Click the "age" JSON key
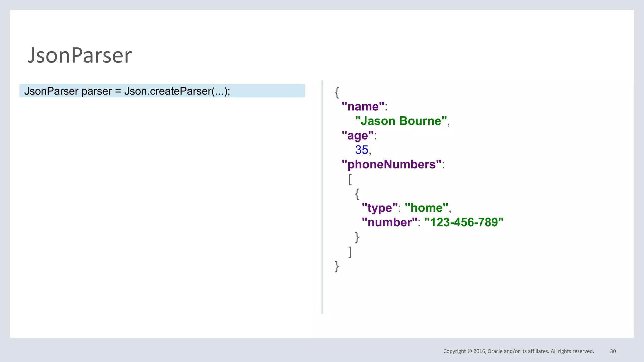 coord(358,135)
